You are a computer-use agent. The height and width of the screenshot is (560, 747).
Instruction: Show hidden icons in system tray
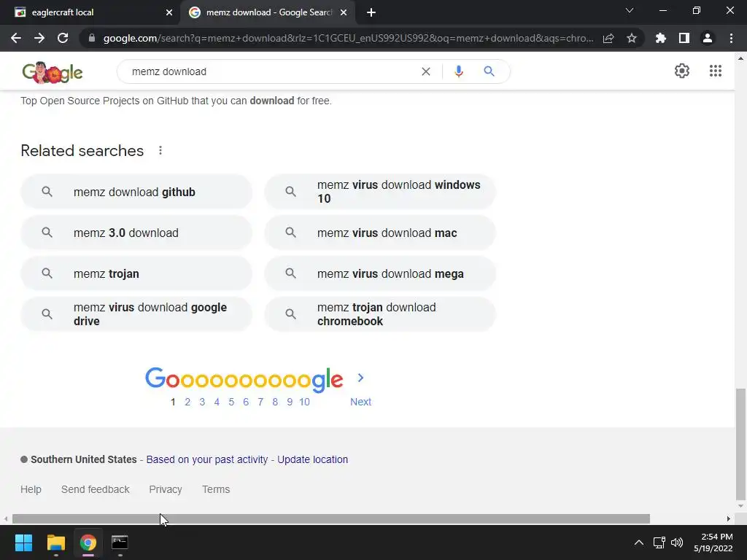point(638,542)
